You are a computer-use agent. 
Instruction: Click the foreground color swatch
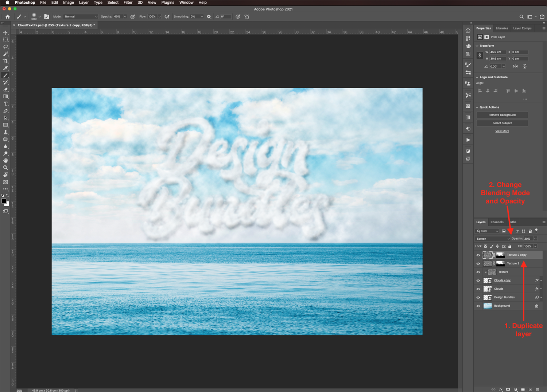4,201
